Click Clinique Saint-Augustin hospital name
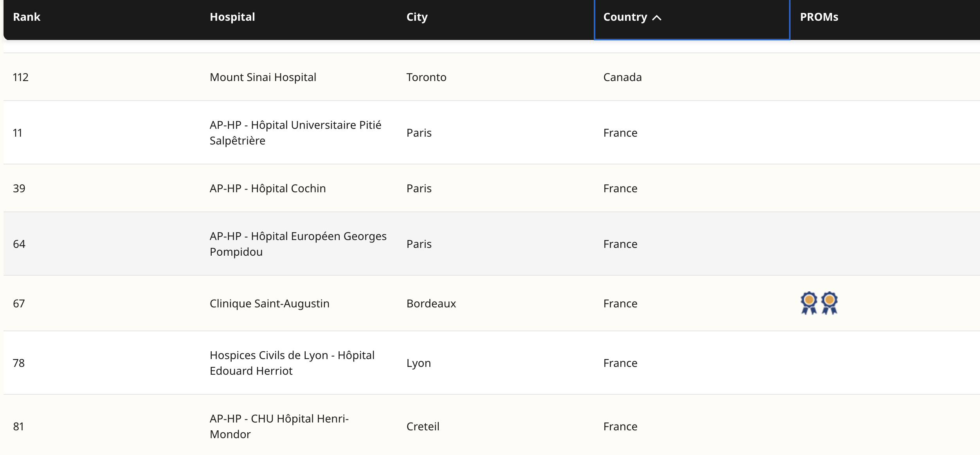 [269, 303]
